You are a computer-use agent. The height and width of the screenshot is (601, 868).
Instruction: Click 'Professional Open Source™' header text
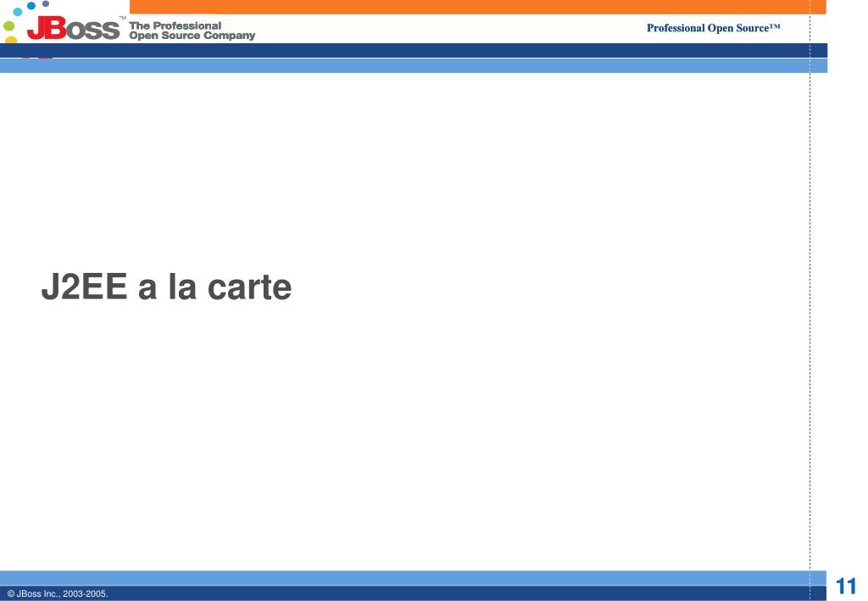[714, 28]
